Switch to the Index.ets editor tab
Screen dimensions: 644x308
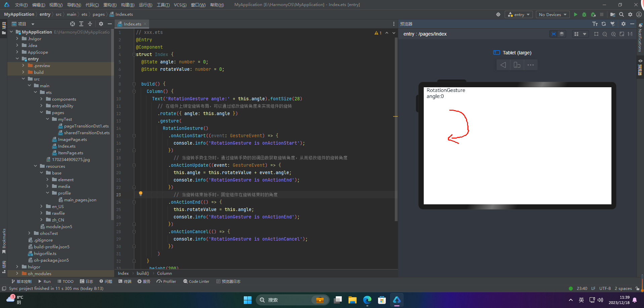132,24
